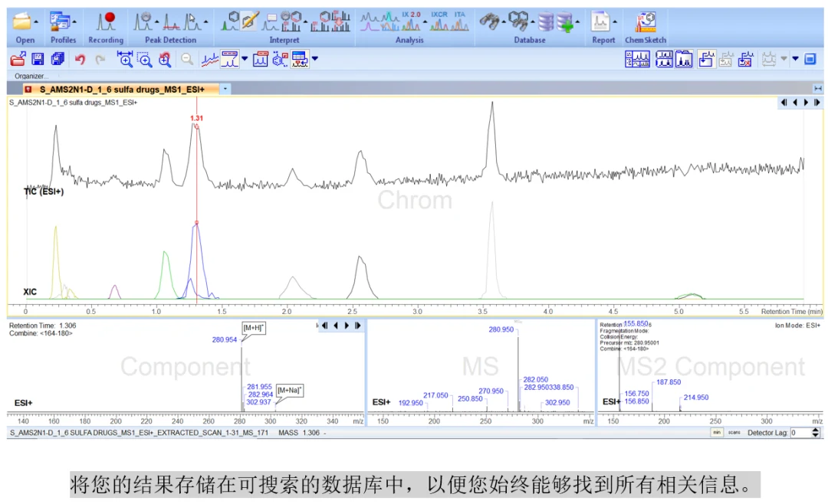Toggle the table of peaks button
This screenshot has width=828, height=504.
(x=300, y=59)
